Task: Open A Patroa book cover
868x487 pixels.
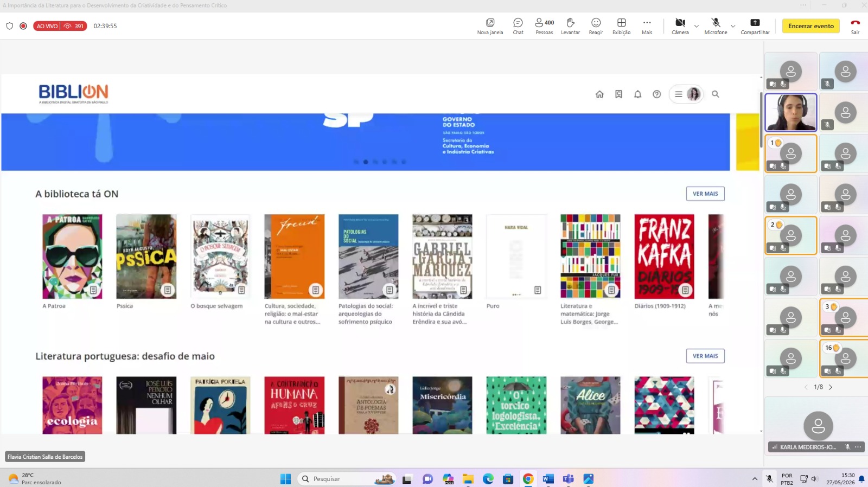Action: click(x=72, y=257)
